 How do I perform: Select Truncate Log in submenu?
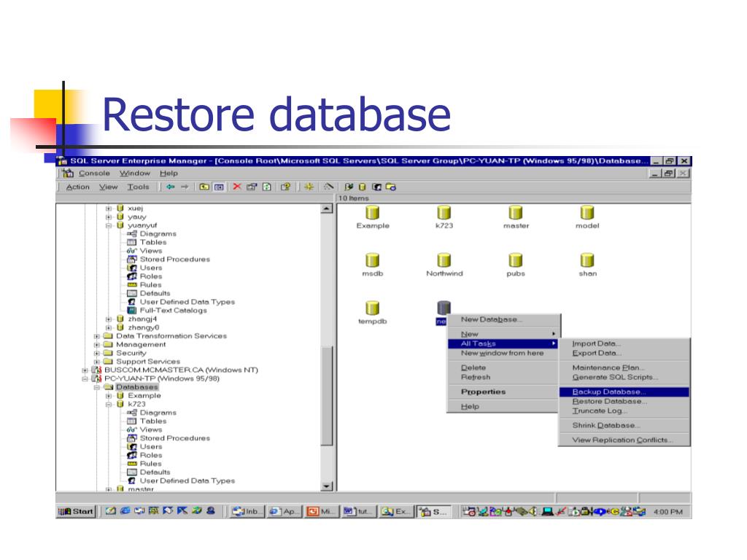(624, 411)
